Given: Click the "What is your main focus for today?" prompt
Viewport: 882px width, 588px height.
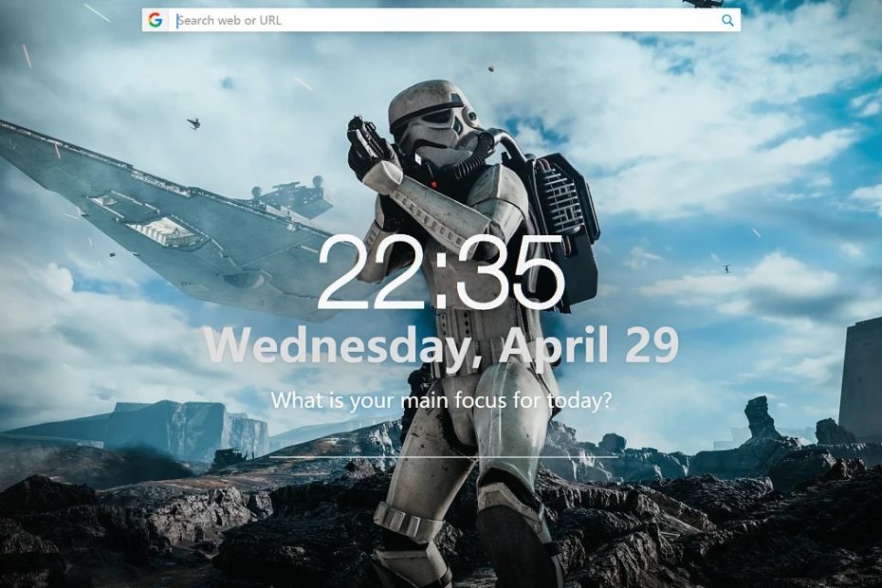Looking at the screenshot, I should [x=441, y=400].
